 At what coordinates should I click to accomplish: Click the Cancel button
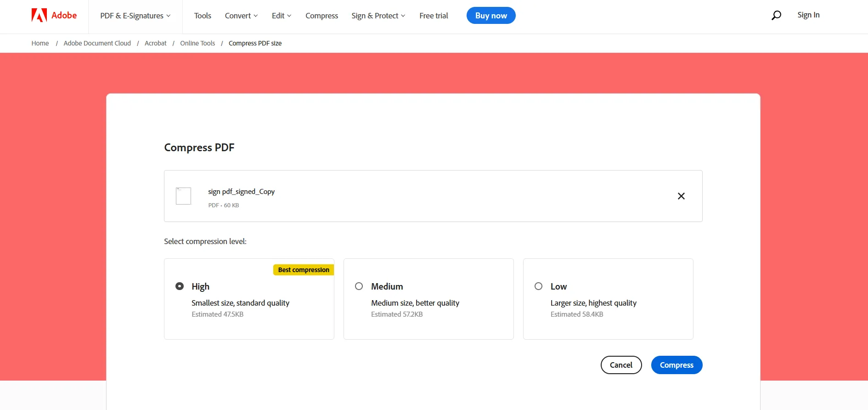tap(621, 365)
